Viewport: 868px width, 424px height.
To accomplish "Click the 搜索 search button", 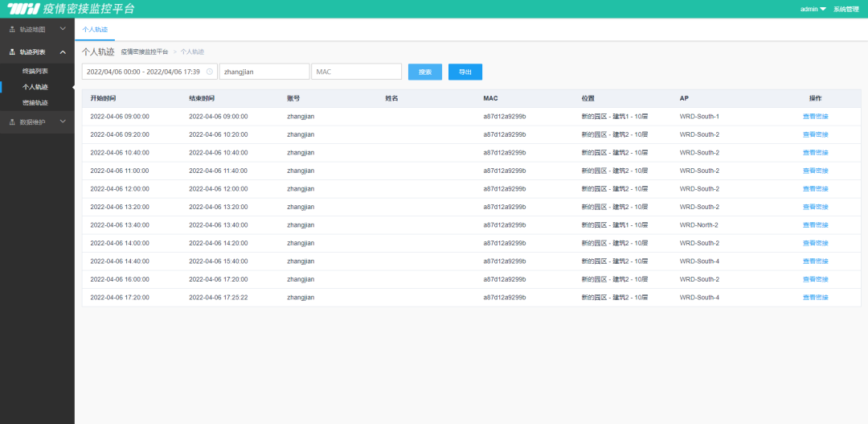I will pos(425,72).
